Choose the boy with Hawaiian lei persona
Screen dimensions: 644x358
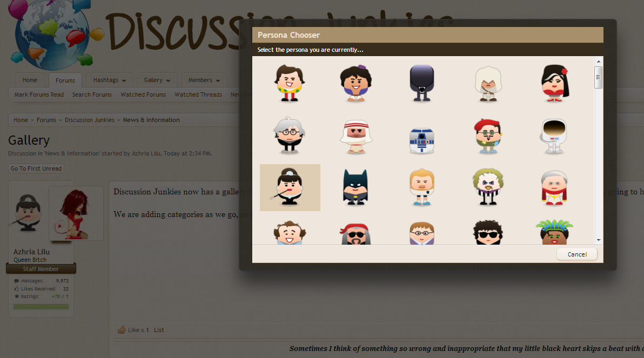pos(289,83)
